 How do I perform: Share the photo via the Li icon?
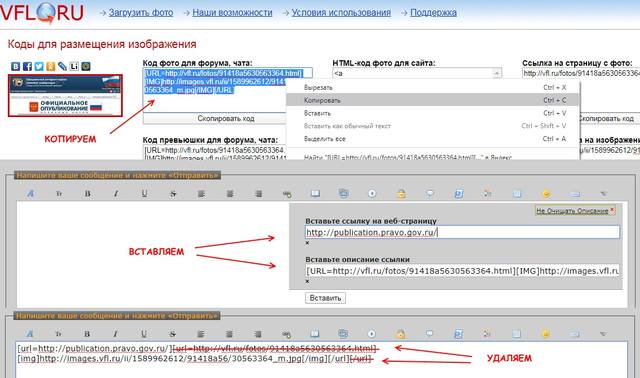click(x=74, y=66)
